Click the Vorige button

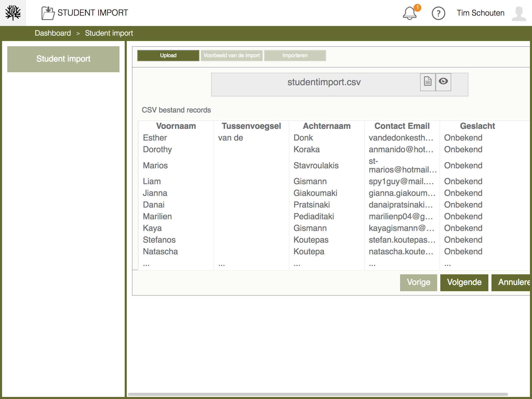(x=418, y=282)
